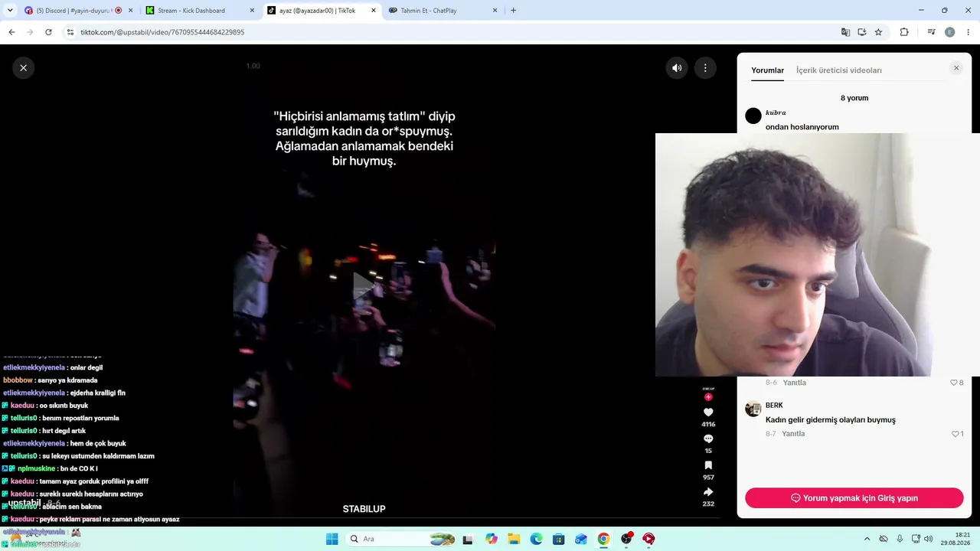Open Microsoft Edge from the taskbar
This screenshot has width=980, height=551.
pos(536,539)
